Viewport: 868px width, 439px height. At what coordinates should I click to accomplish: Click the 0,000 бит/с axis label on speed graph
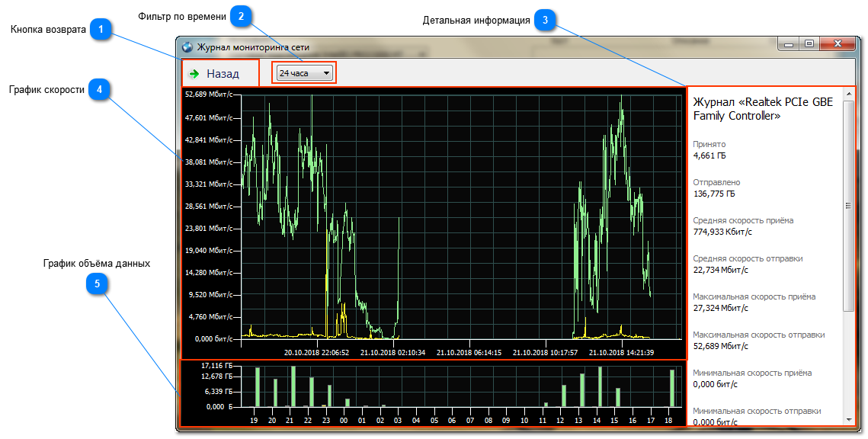(x=214, y=338)
